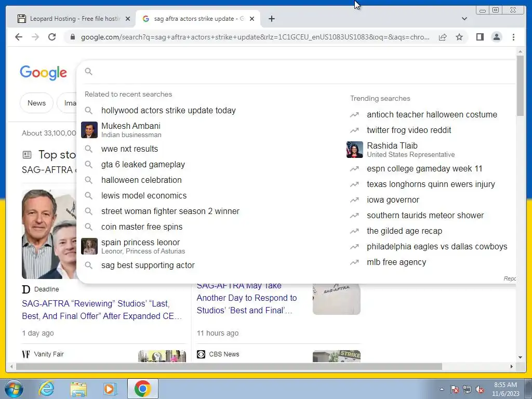Go back with the browser back arrow

(19, 37)
